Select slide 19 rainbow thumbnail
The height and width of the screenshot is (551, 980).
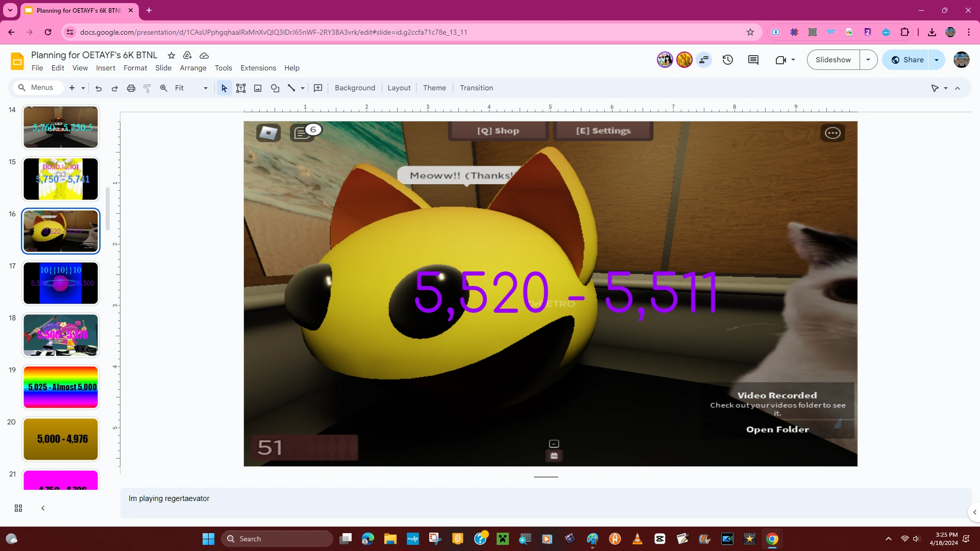[x=61, y=387]
